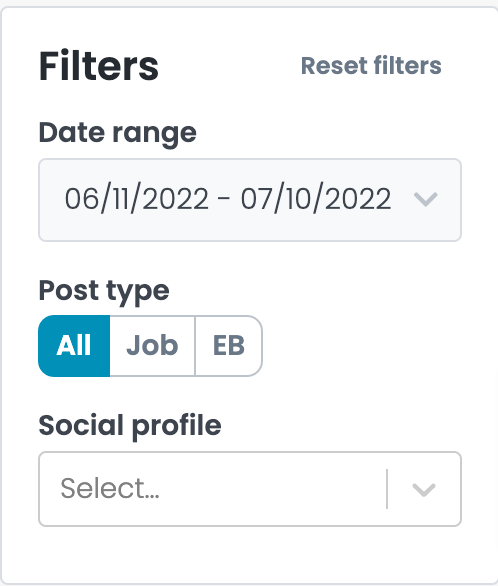Click the vertical separator in Social profile select

tap(387, 489)
